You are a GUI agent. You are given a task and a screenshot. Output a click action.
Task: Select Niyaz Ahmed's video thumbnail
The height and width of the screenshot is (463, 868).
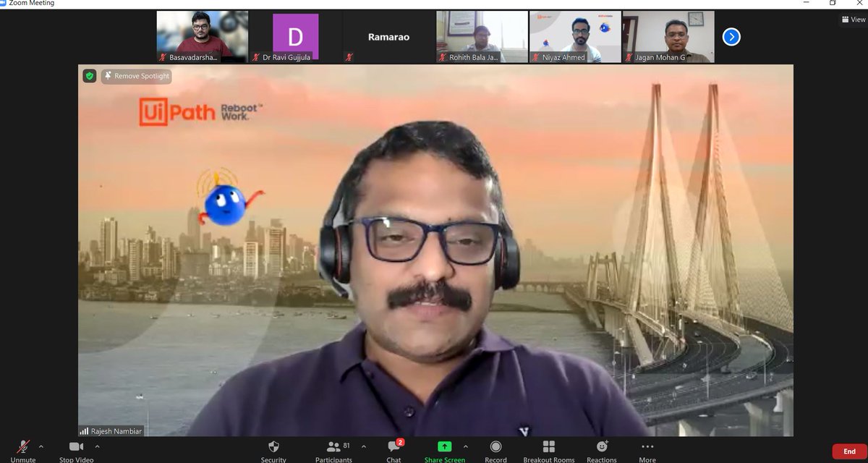(x=575, y=37)
